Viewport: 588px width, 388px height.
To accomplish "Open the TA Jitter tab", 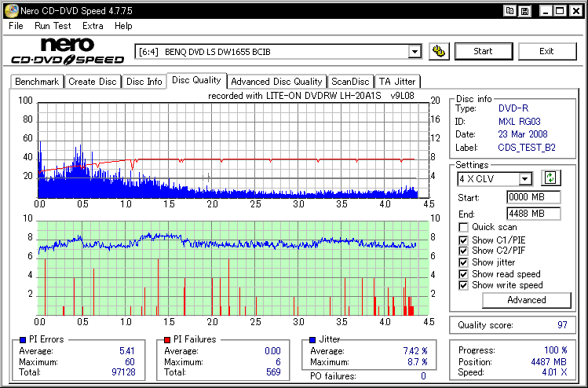I will [397, 82].
